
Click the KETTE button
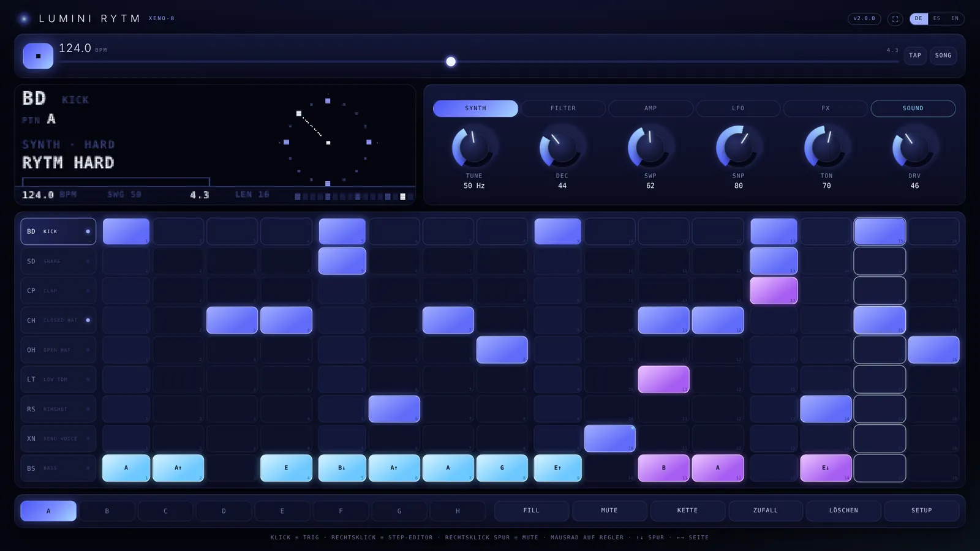click(687, 511)
